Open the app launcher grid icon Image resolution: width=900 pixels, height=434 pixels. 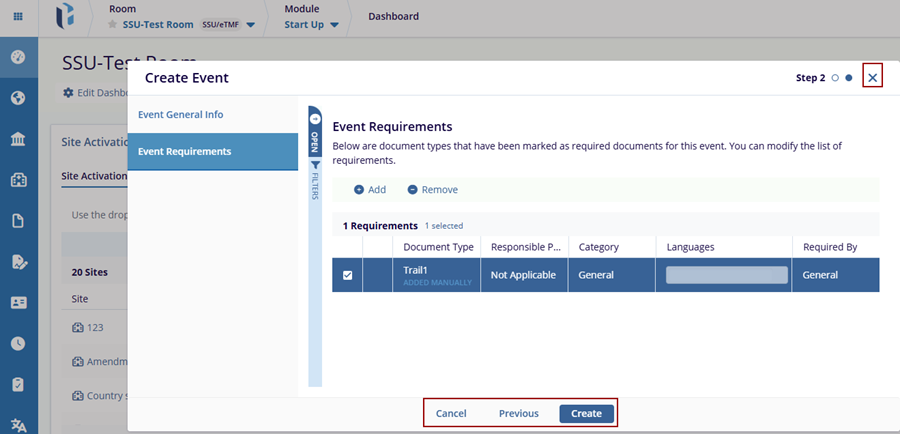pos(18,17)
